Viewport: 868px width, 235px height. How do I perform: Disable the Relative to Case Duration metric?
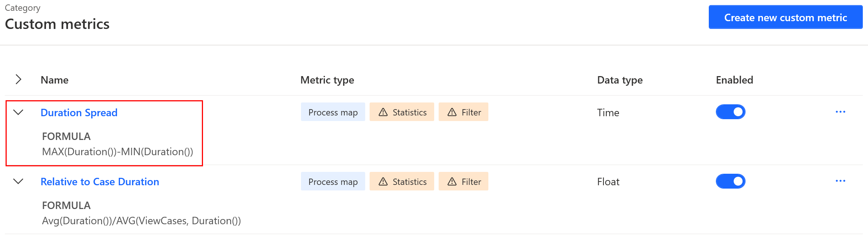click(730, 181)
